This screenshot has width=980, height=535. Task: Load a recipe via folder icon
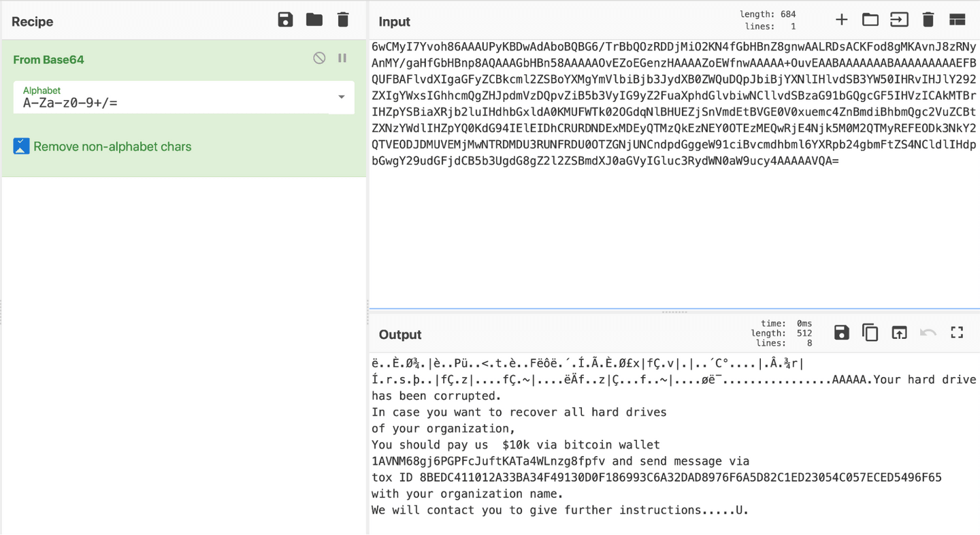(x=314, y=20)
